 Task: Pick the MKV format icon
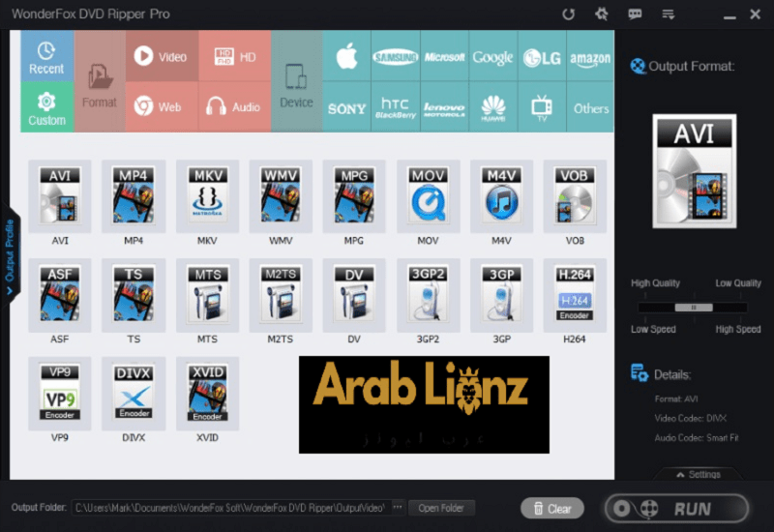point(207,196)
